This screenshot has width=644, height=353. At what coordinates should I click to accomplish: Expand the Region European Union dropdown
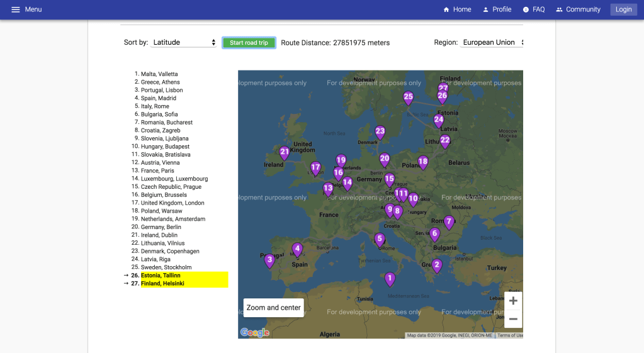click(x=492, y=43)
